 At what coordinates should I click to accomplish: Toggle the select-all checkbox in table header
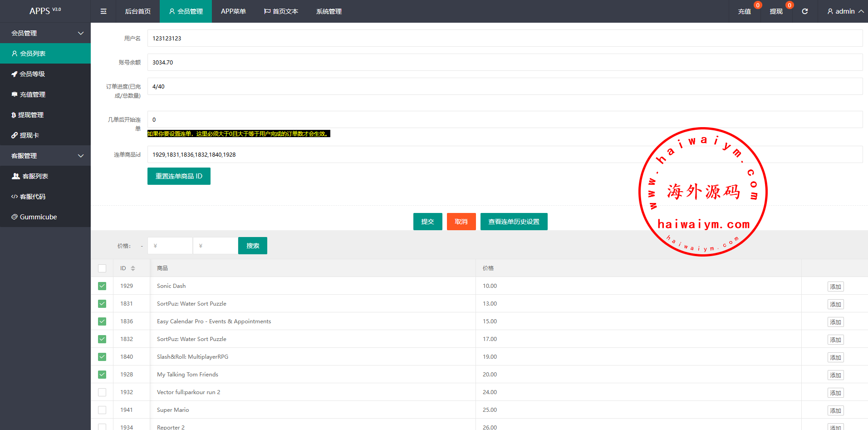[102, 268]
